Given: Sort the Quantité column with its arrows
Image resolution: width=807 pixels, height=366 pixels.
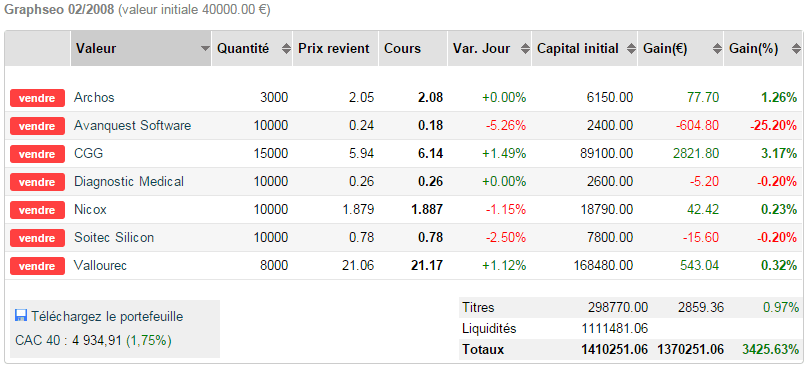Looking at the screenshot, I should [286, 49].
